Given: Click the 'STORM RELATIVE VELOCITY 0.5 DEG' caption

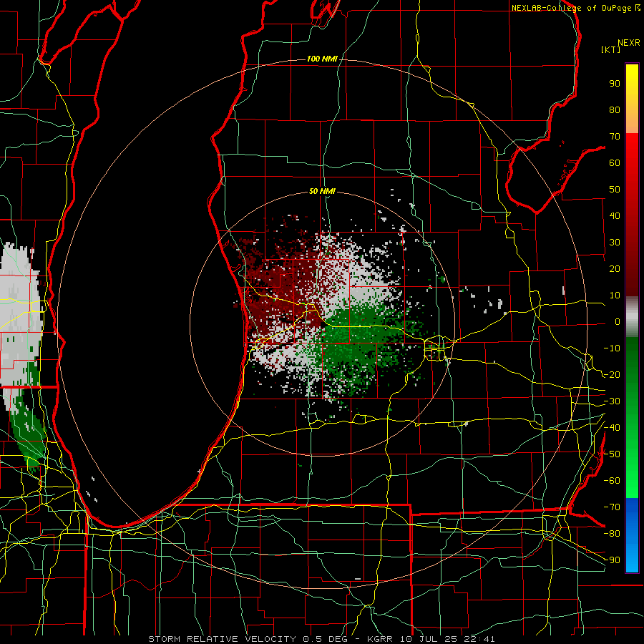Looking at the screenshot, I should pyautogui.click(x=248, y=639).
